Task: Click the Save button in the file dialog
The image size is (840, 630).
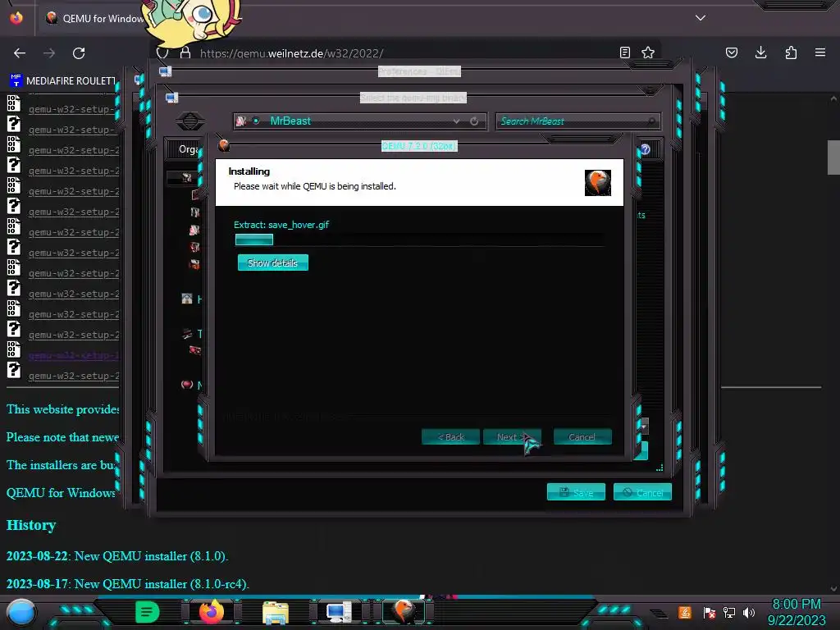Action: (x=576, y=492)
